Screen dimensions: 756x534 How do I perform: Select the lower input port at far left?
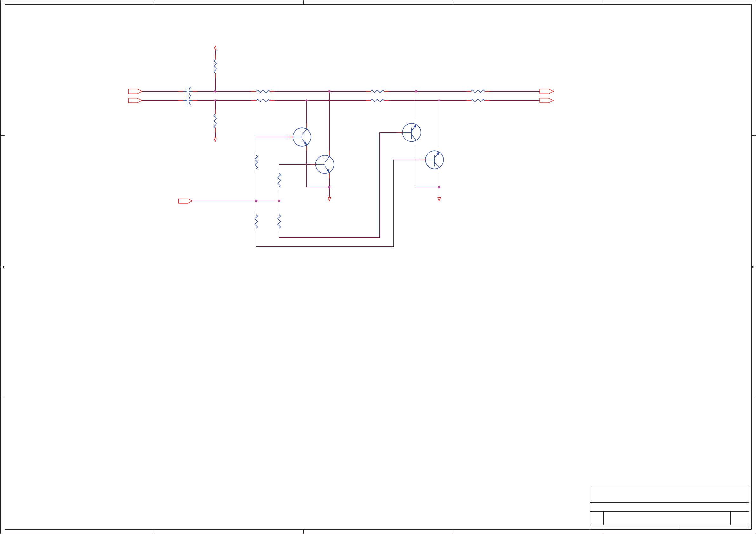pyautogui.click(x=135, y=100)
